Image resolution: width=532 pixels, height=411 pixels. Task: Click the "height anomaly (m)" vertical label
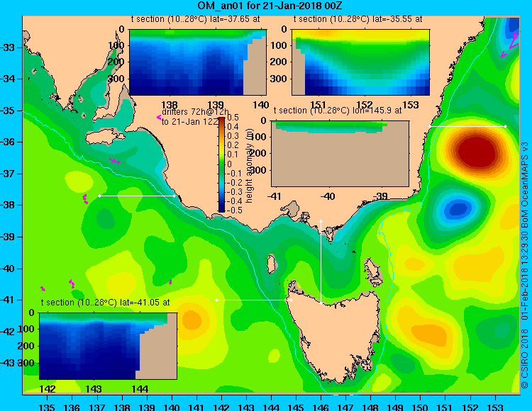click(x=250, y=166)
